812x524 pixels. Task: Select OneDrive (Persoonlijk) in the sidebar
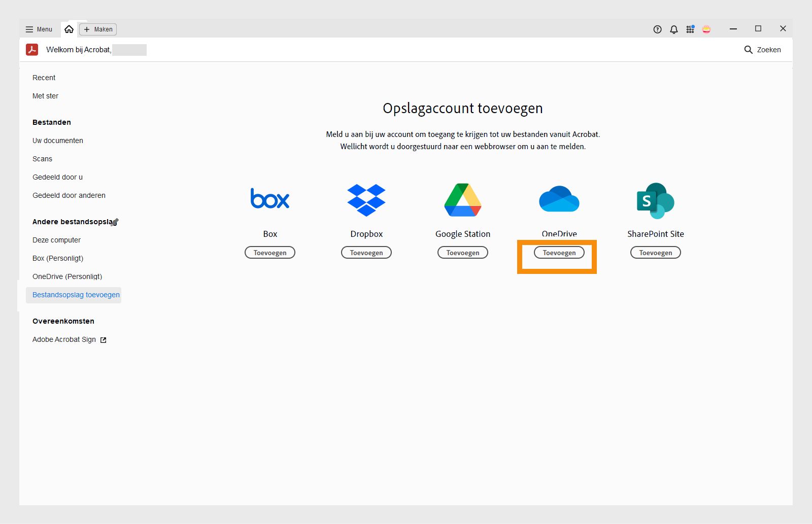click(x=67, y=276)
